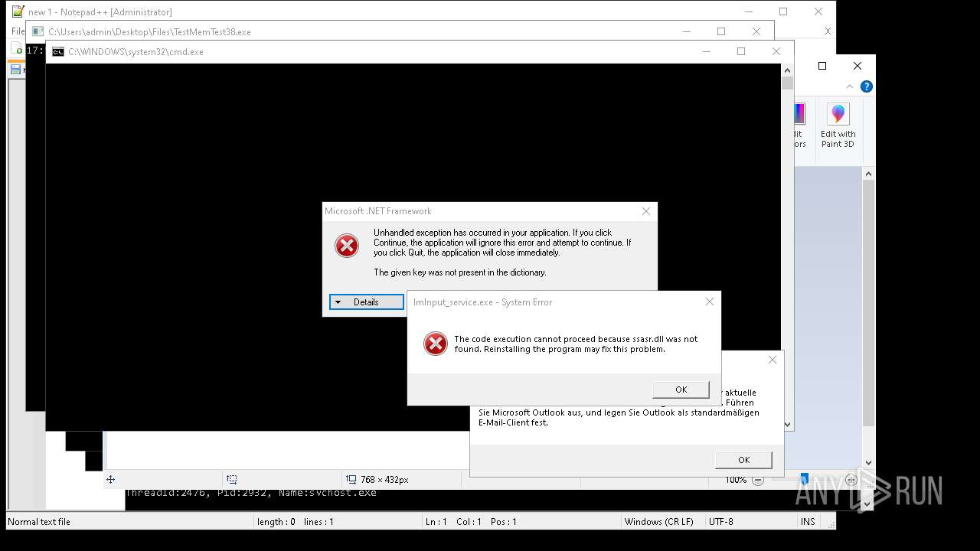Collapse the Paint ribbon with the chevron

[850, 86]
